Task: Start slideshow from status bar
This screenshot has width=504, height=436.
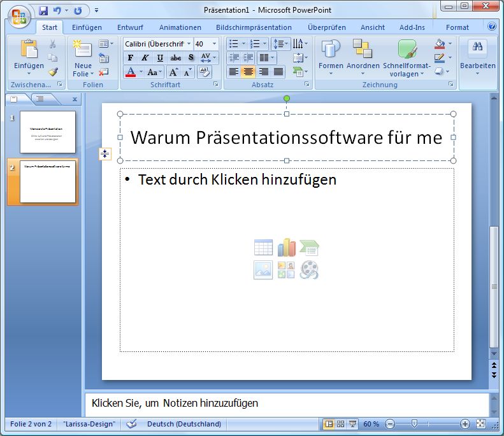Action: coord(352,424)
